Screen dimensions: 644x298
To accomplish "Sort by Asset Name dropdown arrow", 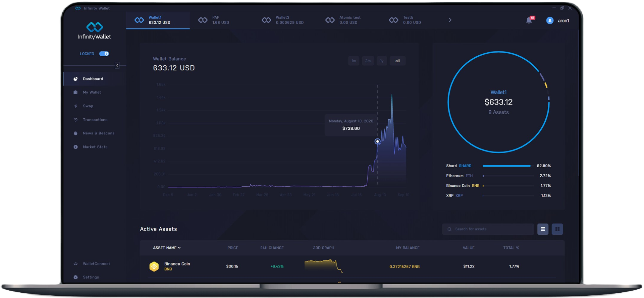I will (179, 248).
